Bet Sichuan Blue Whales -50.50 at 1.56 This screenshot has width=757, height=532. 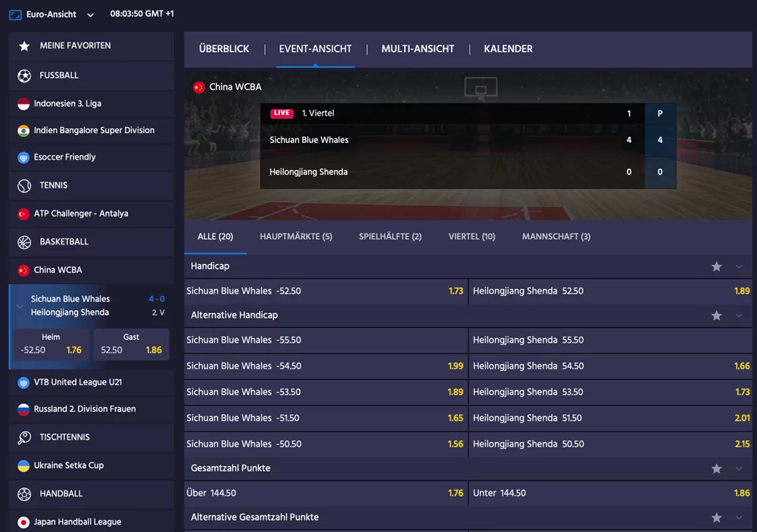[326, 444]
